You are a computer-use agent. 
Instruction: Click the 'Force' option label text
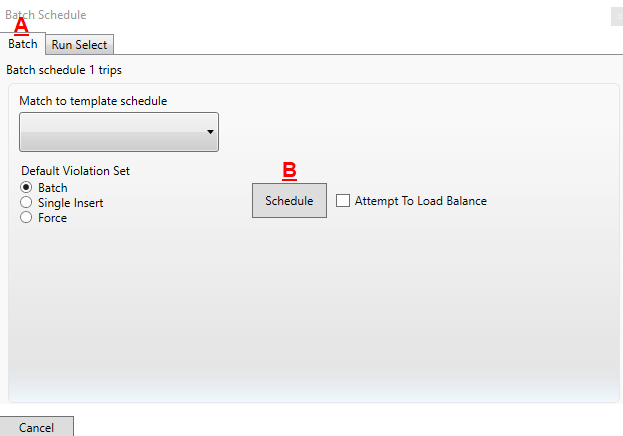pyautogui.click(x=52, y=218)
